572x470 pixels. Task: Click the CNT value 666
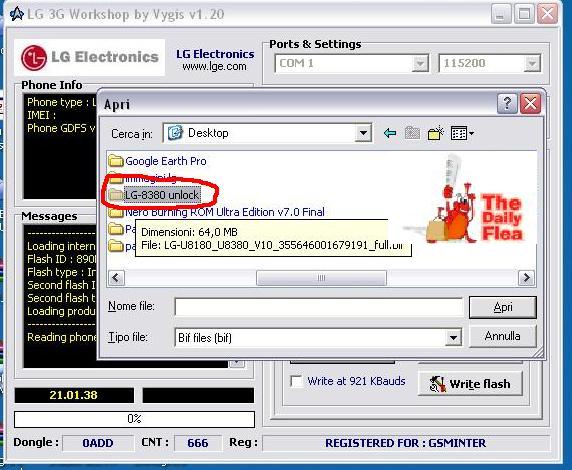click(198, 443)
